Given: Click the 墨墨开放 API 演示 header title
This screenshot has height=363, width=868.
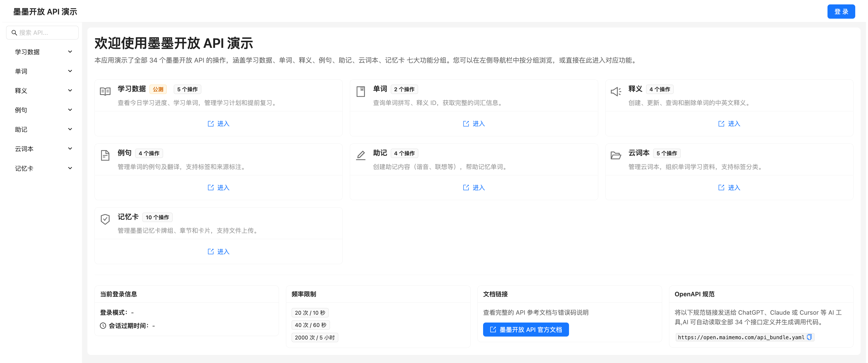Looking at the screenshot, I should (x=45, y=12).
